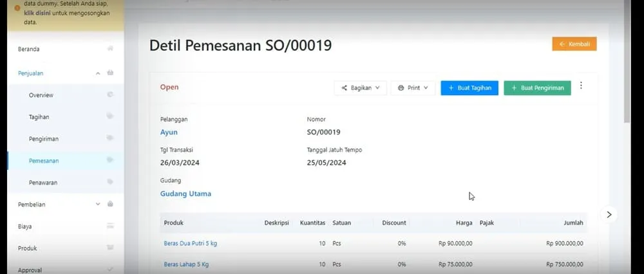This screenshot has width=644, height=274.
Task: Click the Kuantitas column header
Action: click(312, 223)
